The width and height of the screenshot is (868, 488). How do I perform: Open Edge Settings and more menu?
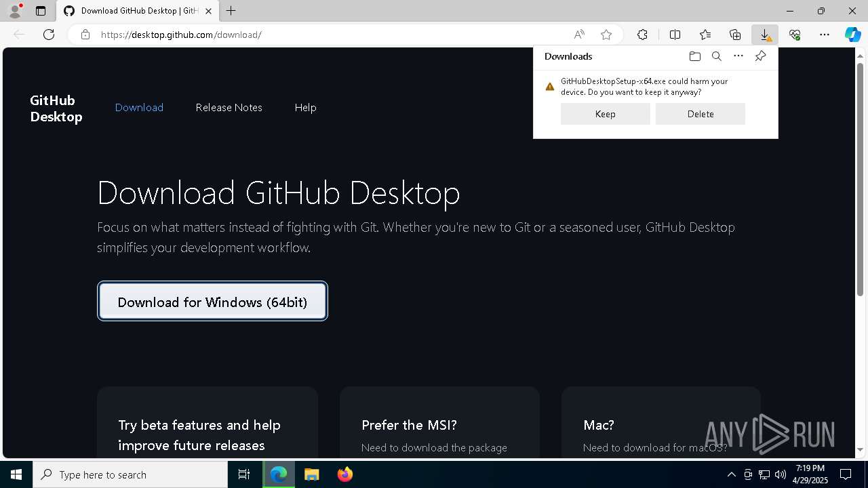[x=825, y=35]
